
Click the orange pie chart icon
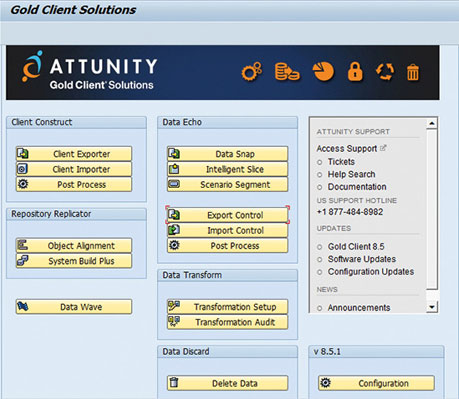pyautogui.click(x=323, y=71)
